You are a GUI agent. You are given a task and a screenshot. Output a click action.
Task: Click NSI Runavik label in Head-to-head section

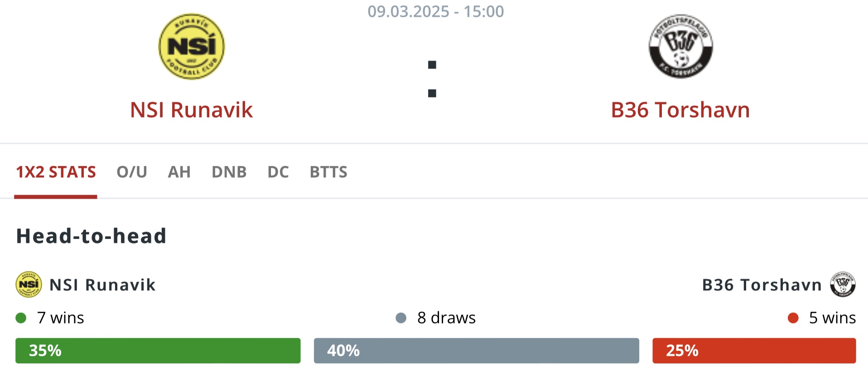(x=102, y=285)
